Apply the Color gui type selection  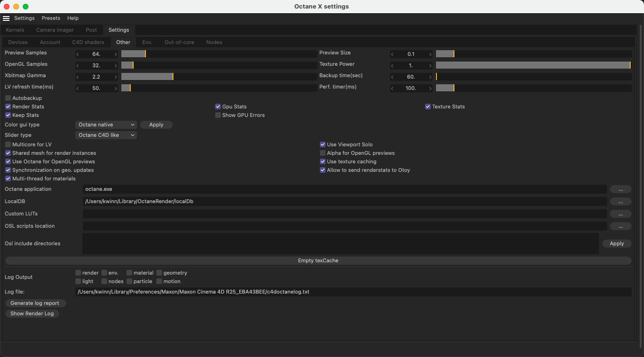(156, 125)
